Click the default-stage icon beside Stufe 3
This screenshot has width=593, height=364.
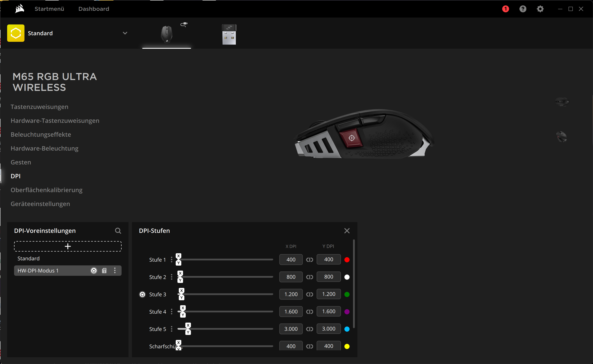(x=143, y=294)
